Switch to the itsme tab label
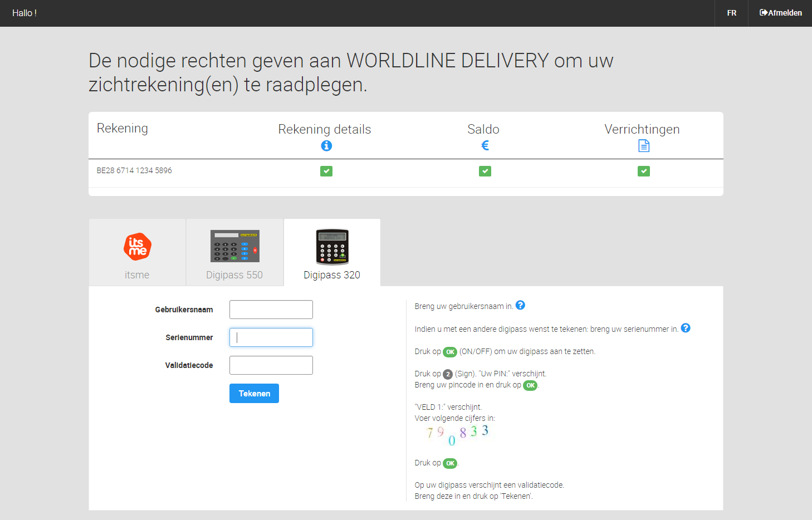Viewport: 812px width, 520px height. click(137, 275)
